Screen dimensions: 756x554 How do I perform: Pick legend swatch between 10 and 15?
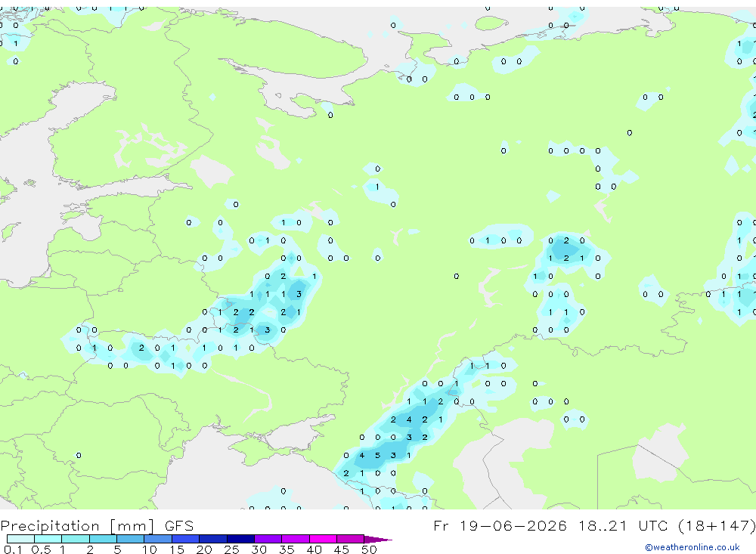(x=158, y=539)
